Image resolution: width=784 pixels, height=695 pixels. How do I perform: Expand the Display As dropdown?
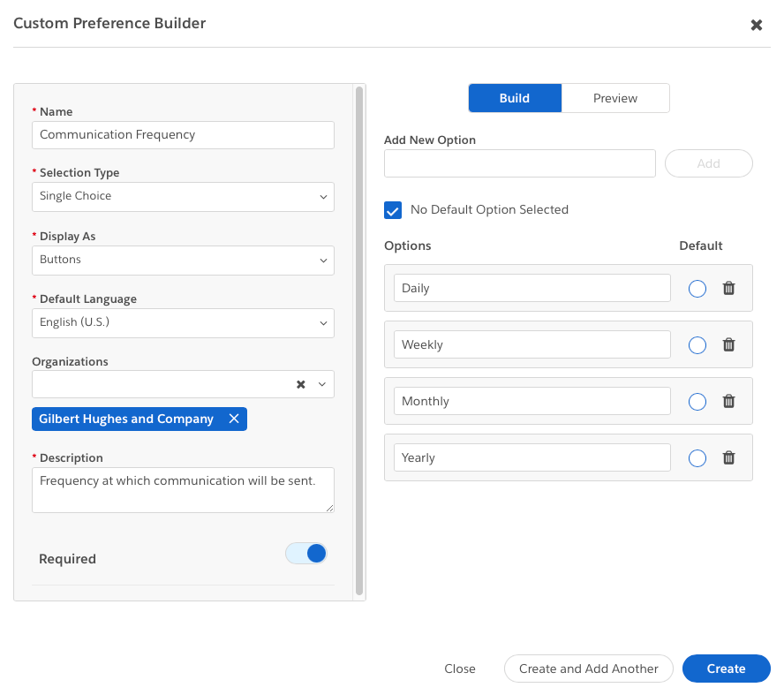coord(183,260)
